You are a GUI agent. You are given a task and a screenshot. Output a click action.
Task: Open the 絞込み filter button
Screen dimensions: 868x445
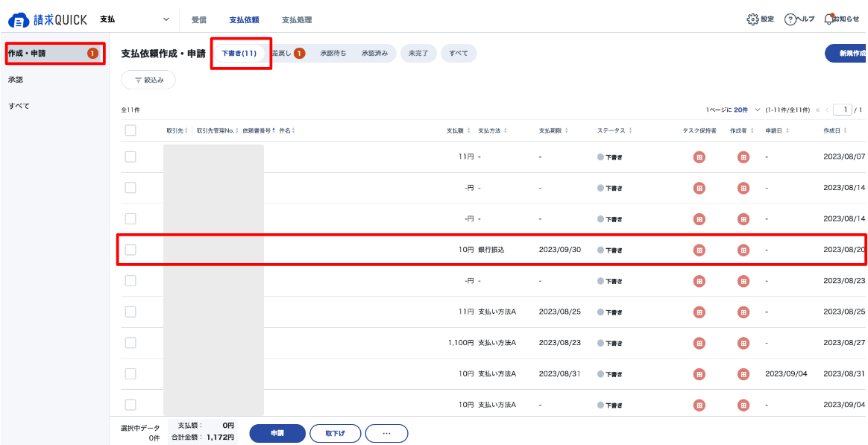[148, 80]
